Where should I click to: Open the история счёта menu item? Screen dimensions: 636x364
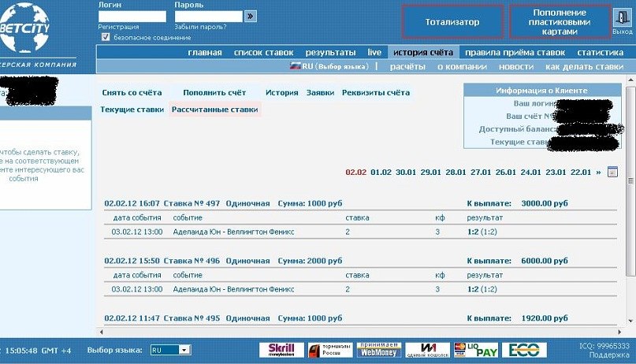pos(423,52)
